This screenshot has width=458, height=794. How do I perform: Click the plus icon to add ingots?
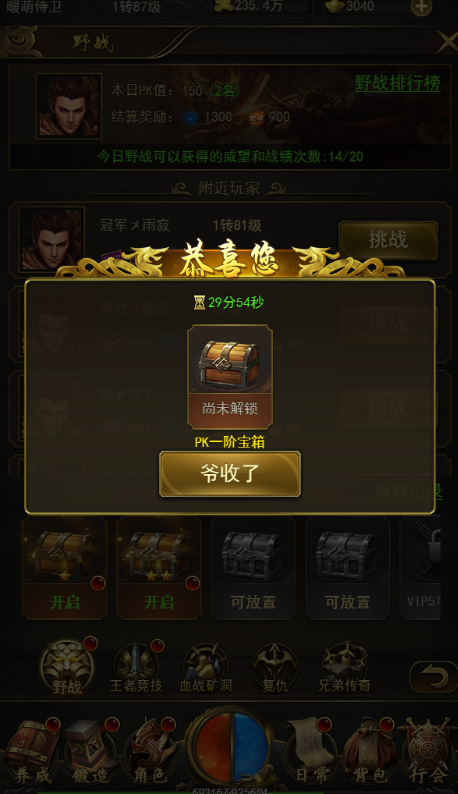click(421, 7)
